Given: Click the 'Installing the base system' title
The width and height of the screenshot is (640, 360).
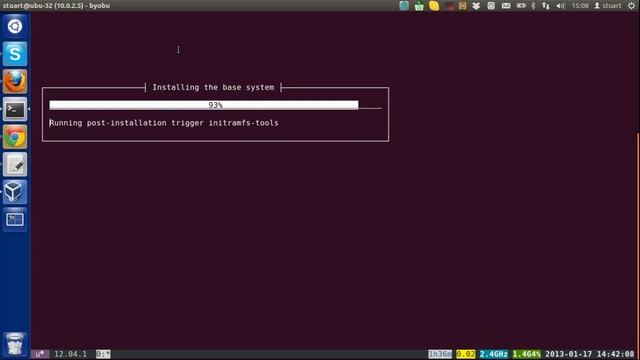Looking at the screenshot, I should pyautogui.click(x=213, y=87).
